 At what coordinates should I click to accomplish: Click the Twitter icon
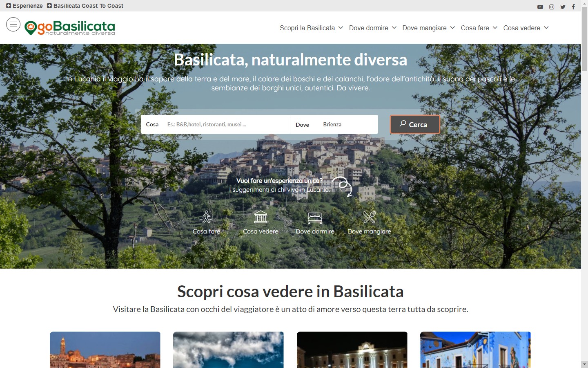[x=562, y=7]
